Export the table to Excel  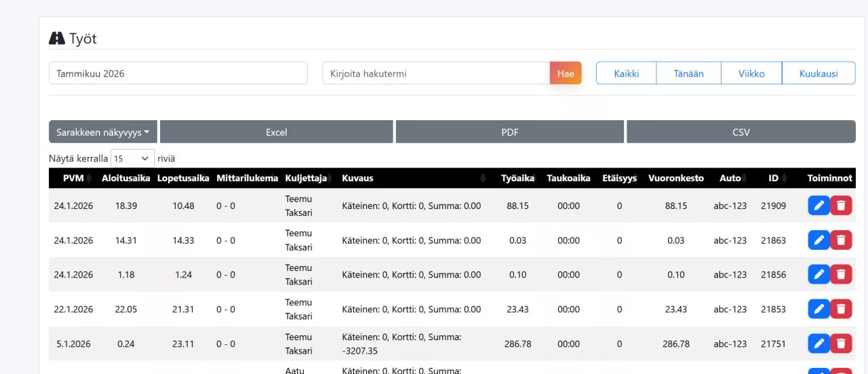[x=277, y=132]
